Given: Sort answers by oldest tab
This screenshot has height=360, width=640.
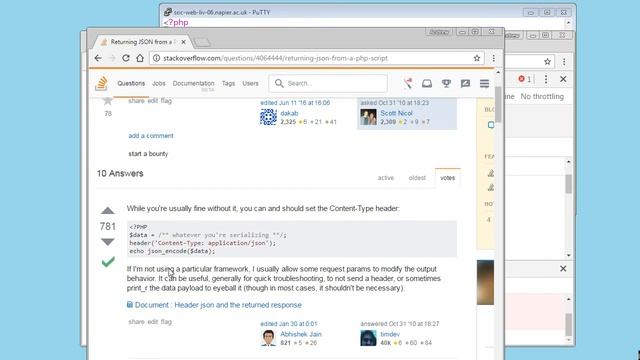Looking at the screenshot, I should [417, 178].
